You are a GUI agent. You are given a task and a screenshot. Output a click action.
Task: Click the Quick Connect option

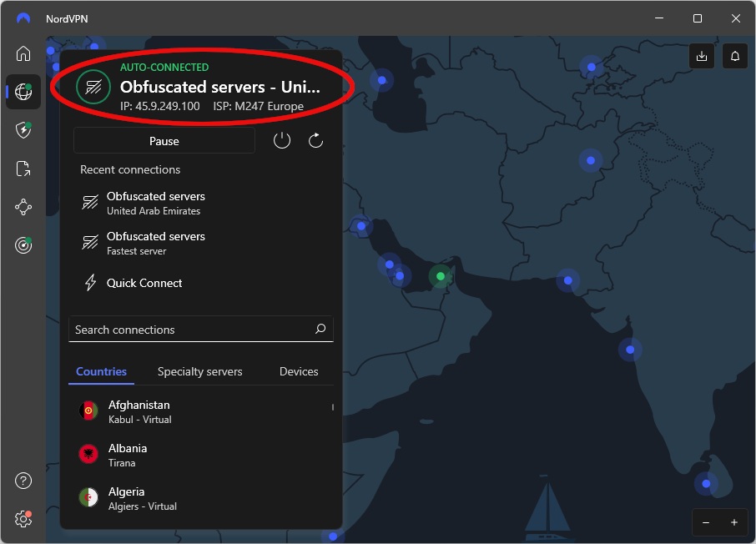[x=201, y=283]
